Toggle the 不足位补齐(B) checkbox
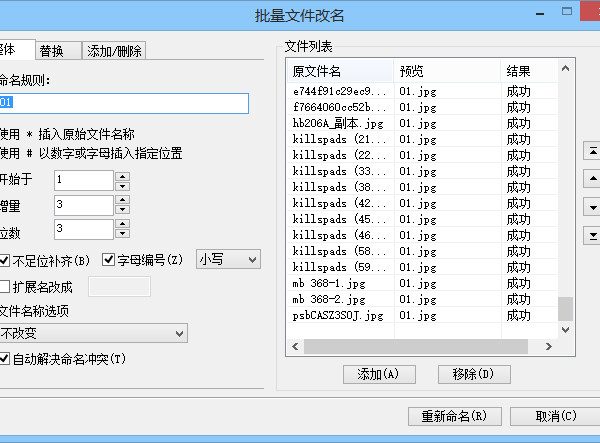The image size is (600, 443). pyautogui.click(x=5, y=260)
